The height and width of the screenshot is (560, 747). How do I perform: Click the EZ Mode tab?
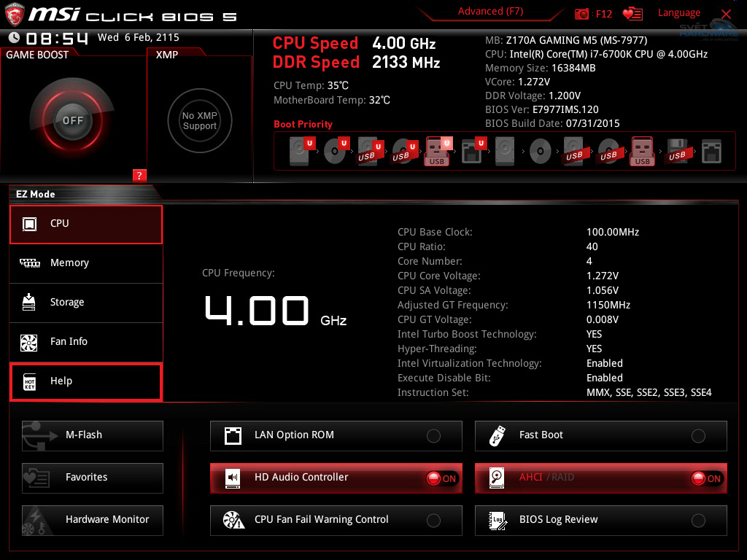(x=36, y=194)
